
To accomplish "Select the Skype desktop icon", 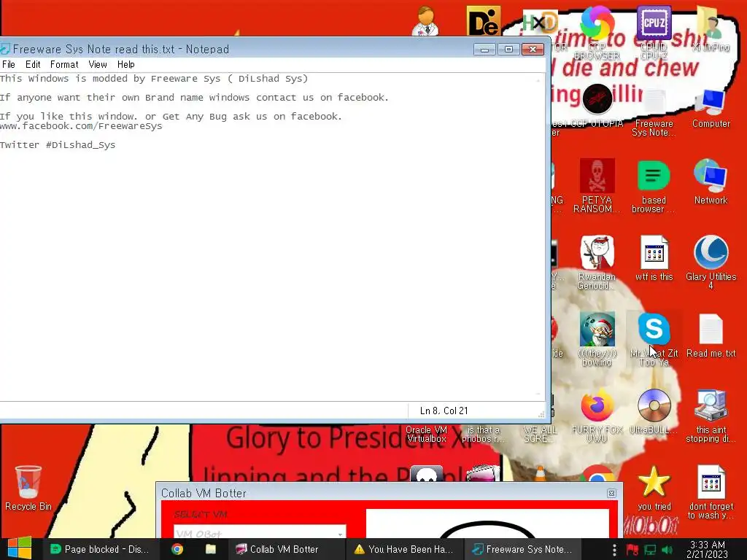I will [654, 339].
